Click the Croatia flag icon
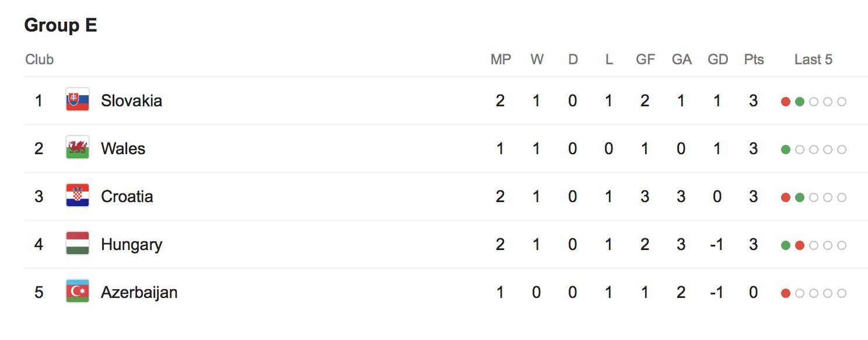This screenshot has width=868, height=340. tap(78, 196)
